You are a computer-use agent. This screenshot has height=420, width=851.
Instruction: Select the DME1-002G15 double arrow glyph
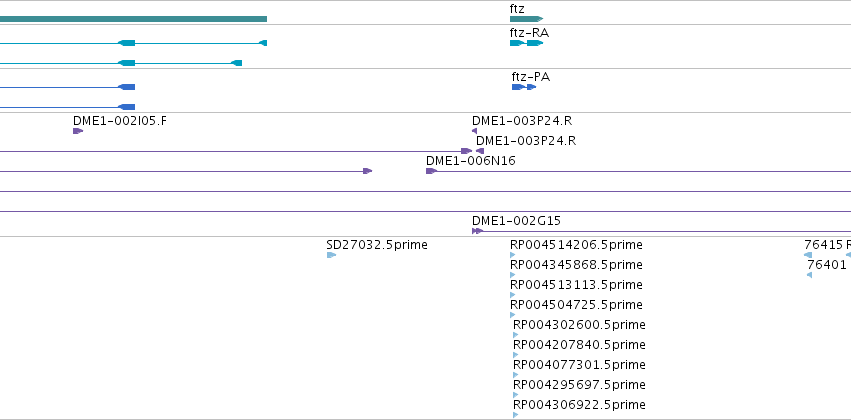coord(477,231)
